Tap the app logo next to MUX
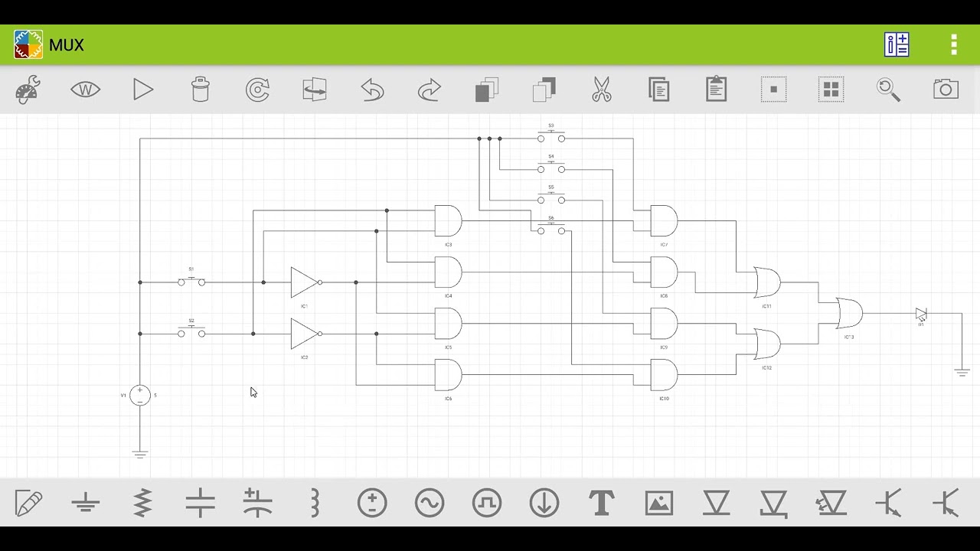Screen dimensions: 980x551 point(28,44)
